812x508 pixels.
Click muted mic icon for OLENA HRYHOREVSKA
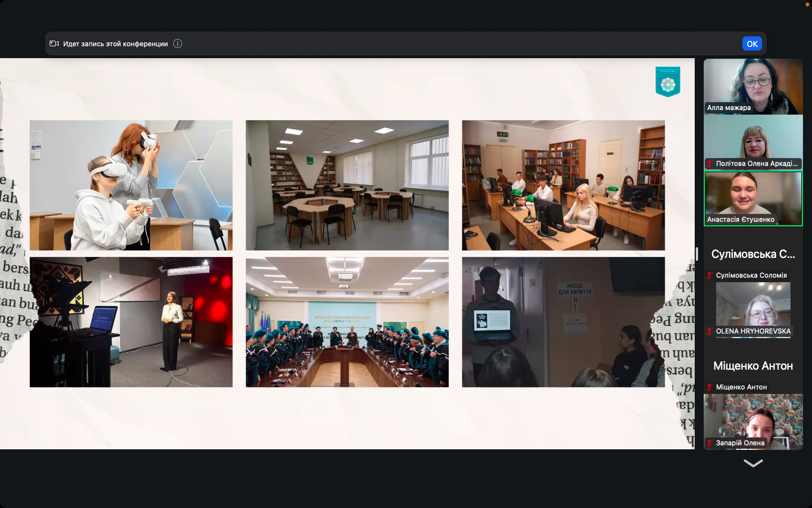click(x=709, y=331)
